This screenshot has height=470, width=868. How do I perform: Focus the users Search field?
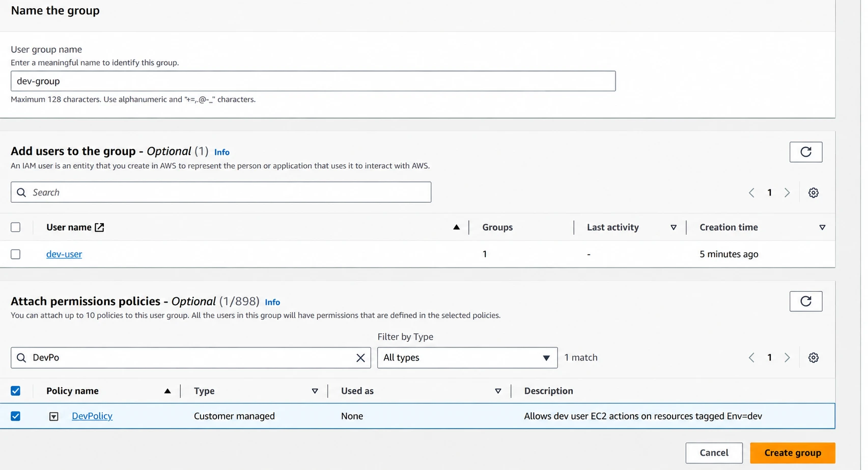221,192
